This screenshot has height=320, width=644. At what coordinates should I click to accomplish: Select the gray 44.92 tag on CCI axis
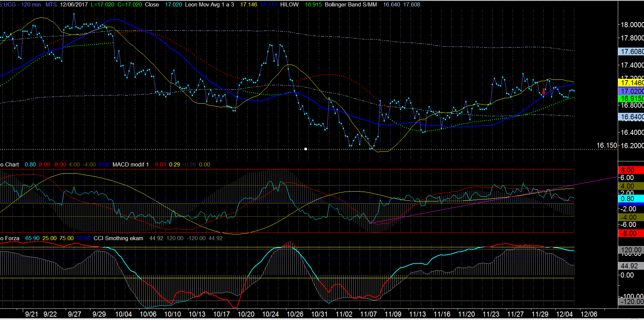[x=631, y=266]
